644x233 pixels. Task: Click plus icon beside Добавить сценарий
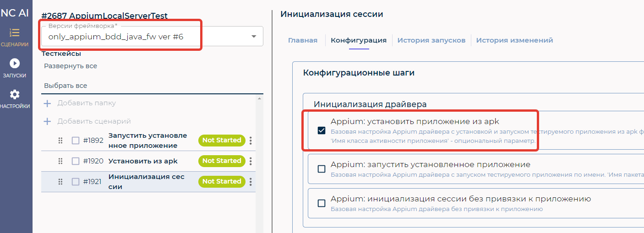tap(47, 121)
